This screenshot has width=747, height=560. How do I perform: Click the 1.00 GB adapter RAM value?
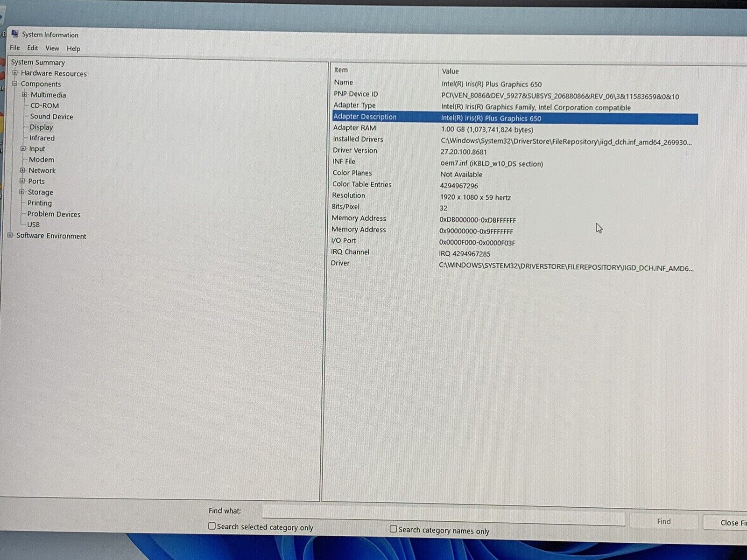click(x=487, y=130)
